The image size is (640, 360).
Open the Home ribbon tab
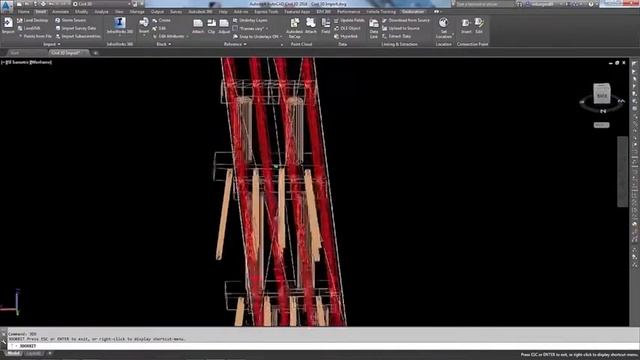pyautogui.click(x=24, y=12)
